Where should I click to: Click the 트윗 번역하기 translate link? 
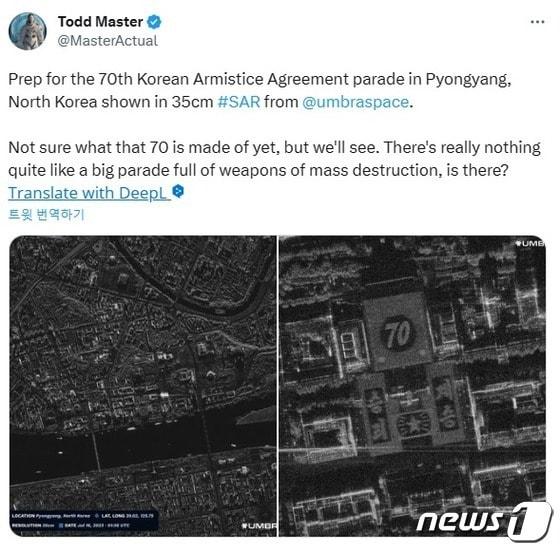click(x=46, y=215)
